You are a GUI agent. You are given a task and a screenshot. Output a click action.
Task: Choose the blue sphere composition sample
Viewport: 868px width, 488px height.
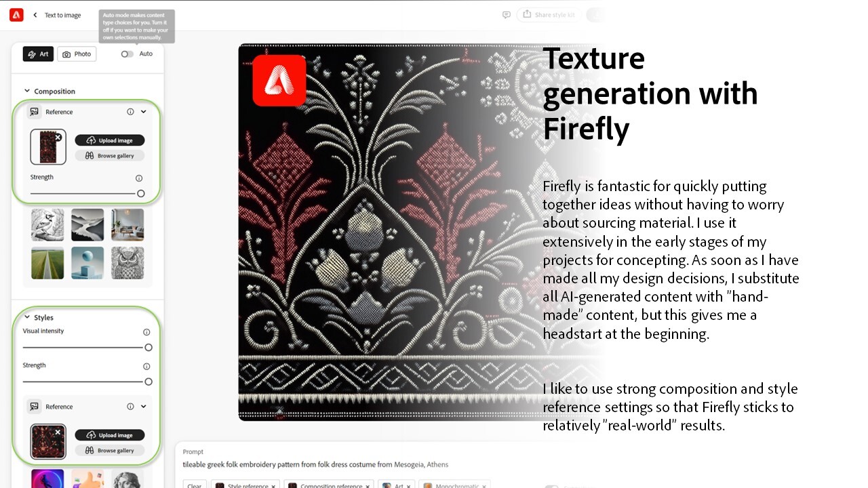click(87, 263)
